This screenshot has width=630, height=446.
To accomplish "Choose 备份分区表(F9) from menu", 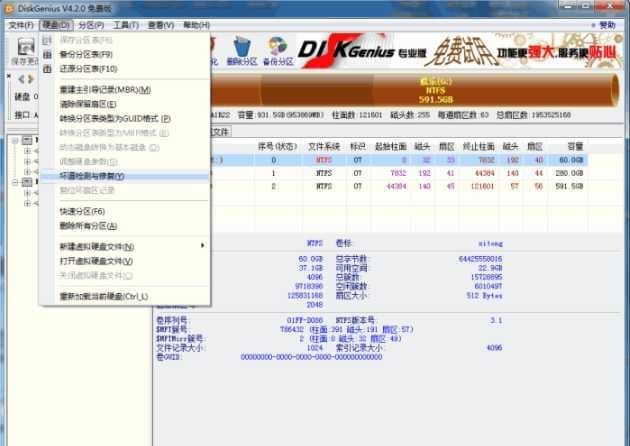I will (125, 55).
